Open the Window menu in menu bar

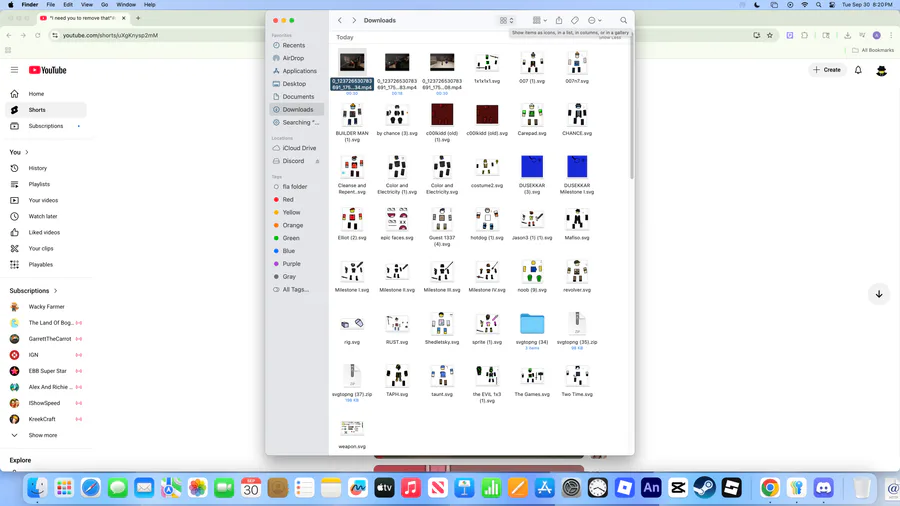tap(126, 5)
